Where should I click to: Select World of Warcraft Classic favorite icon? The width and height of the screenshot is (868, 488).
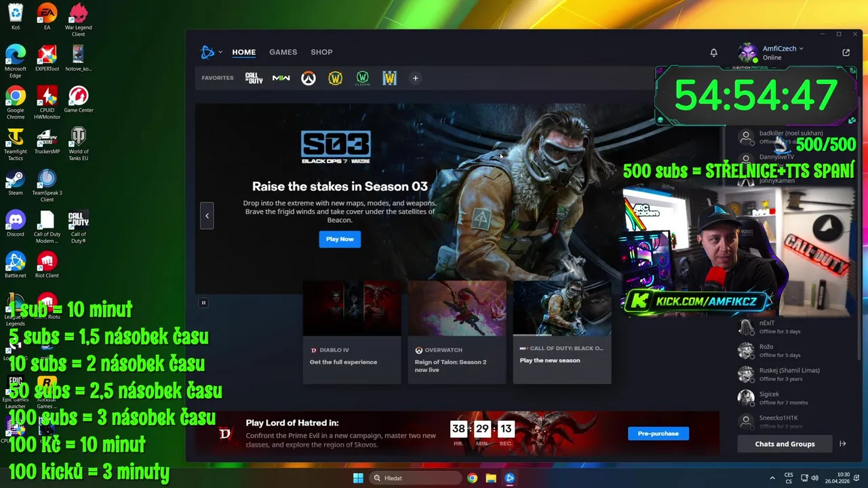(362, 78)
